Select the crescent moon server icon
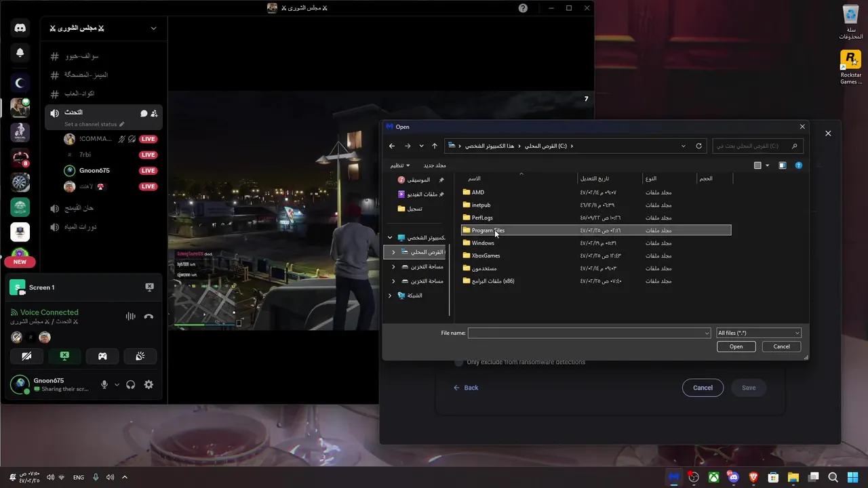Viewport: 868px width, 488px height. (x=20, y=83)
